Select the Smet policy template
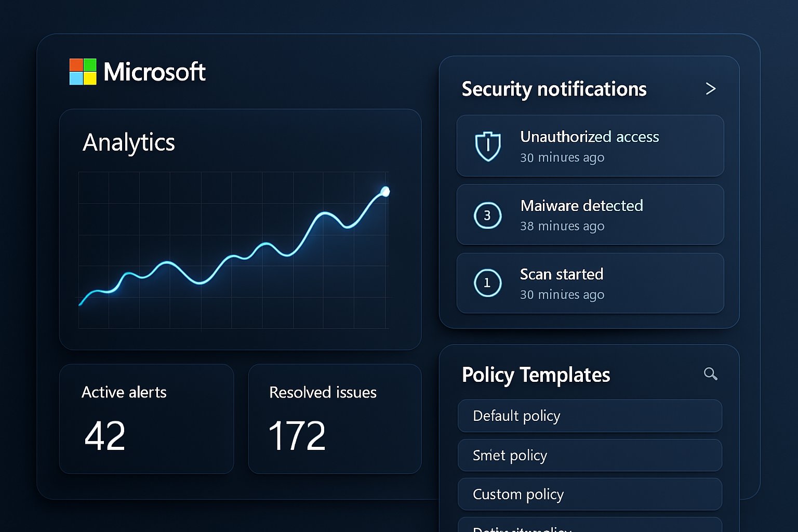 pyautogui.click(x=590, y=455)
